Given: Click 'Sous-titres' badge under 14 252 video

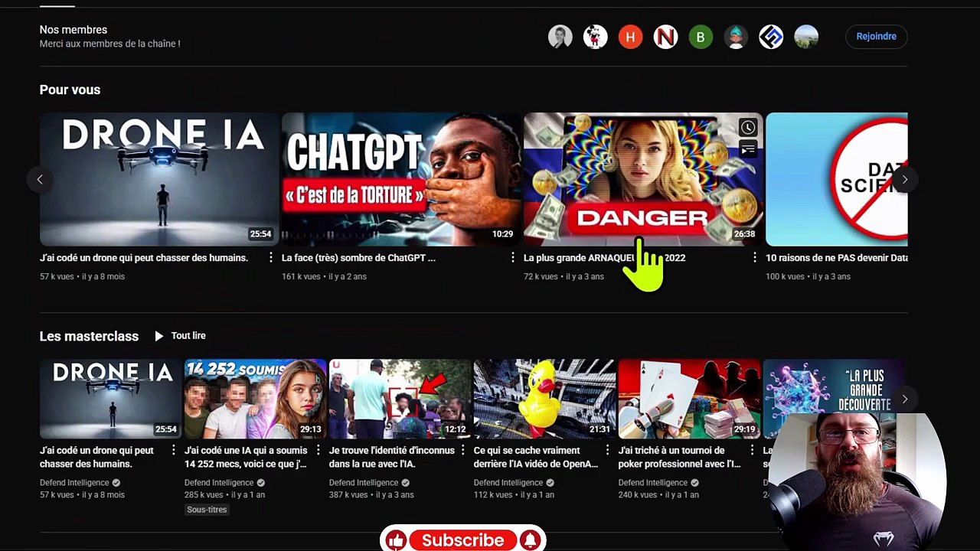Looking at the screenshot, I should click(x=207, y=510).
